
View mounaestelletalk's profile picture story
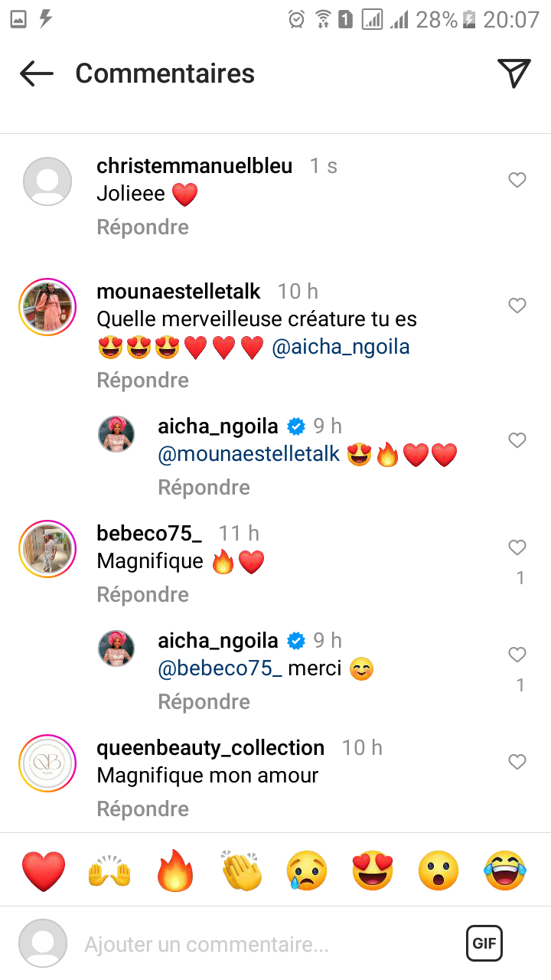[x=47, y=307]
